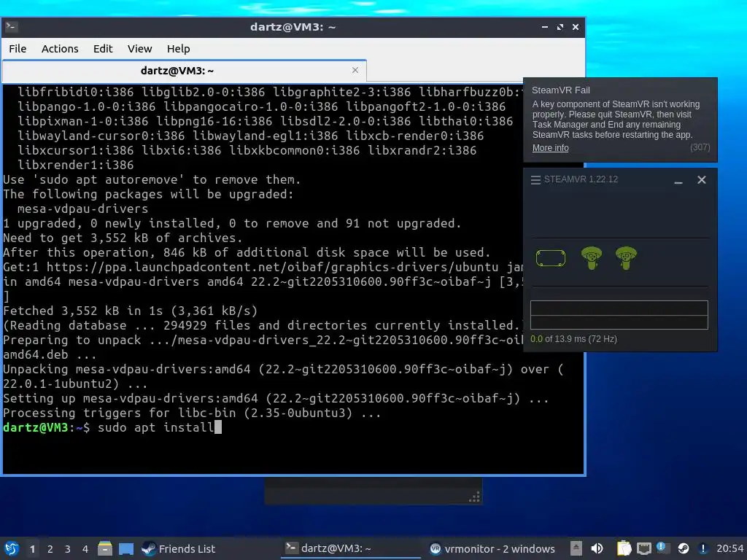
Task: Switch to workspace 4
Action: 85,549
